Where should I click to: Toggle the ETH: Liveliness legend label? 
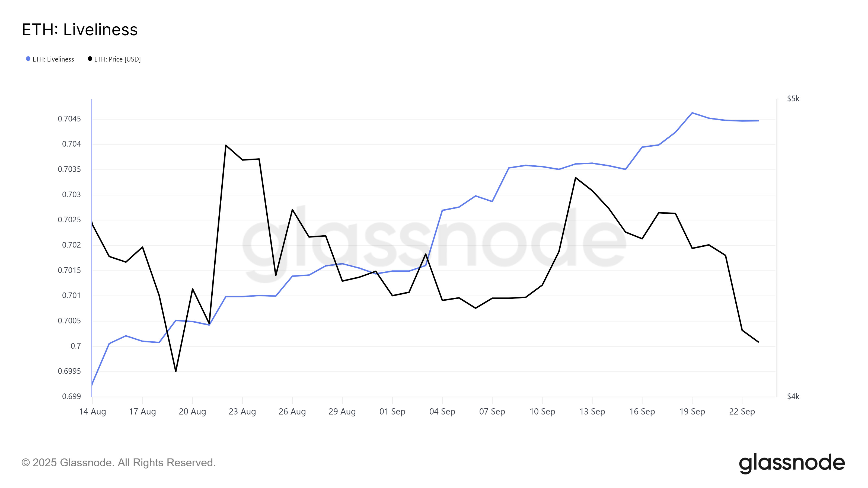point(53,59)
